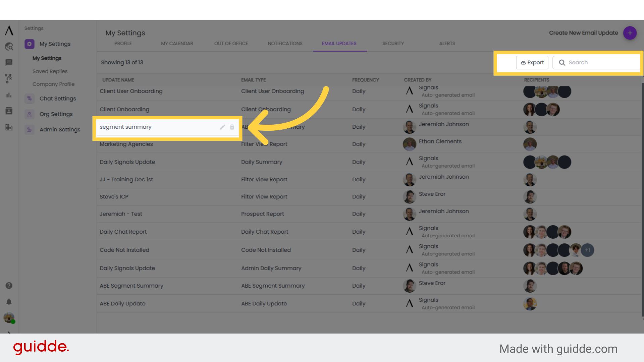This screenshot has height=362, width=644.
Task: Sort by the Email Type column header
Action: tap(253, 80)
